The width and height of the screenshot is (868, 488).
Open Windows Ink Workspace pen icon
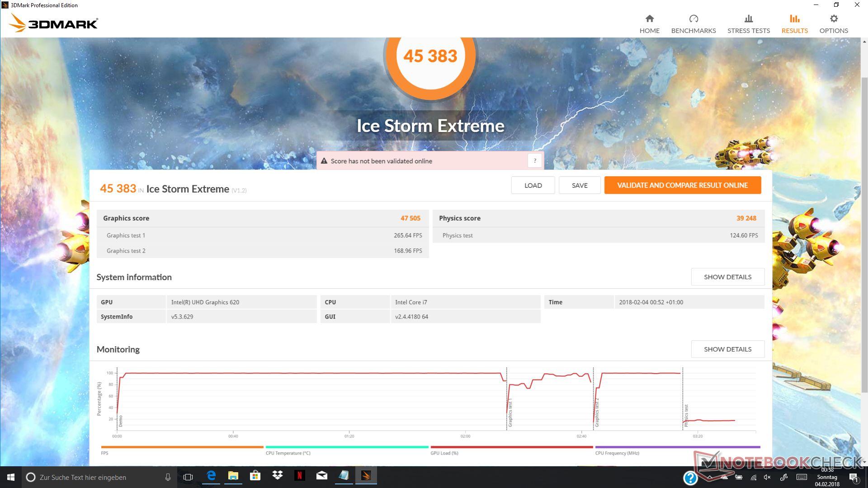click(783, 477)
